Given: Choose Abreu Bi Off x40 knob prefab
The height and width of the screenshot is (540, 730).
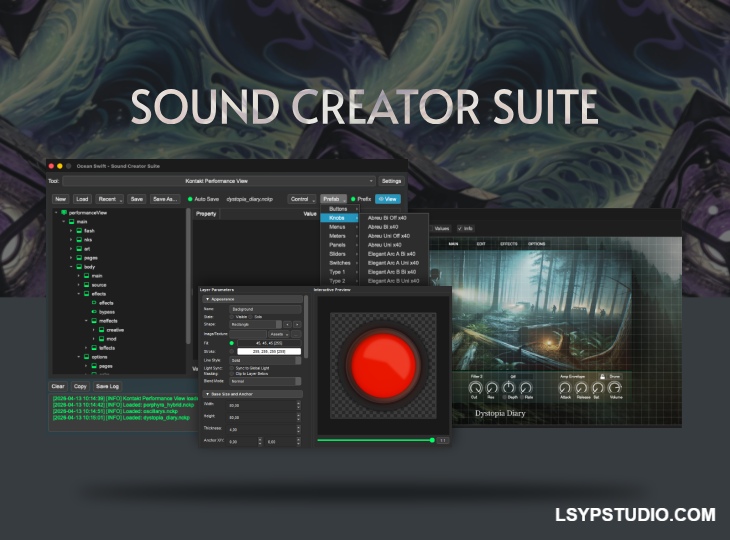Looking at the screenshot, I should coord(387,218).
